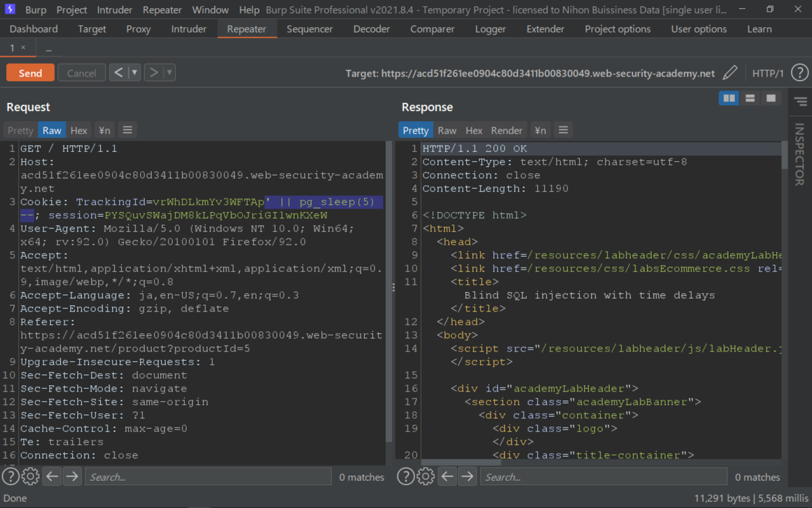Select the Request Raw view
The image size is (812, 508).
click(51, 130)
